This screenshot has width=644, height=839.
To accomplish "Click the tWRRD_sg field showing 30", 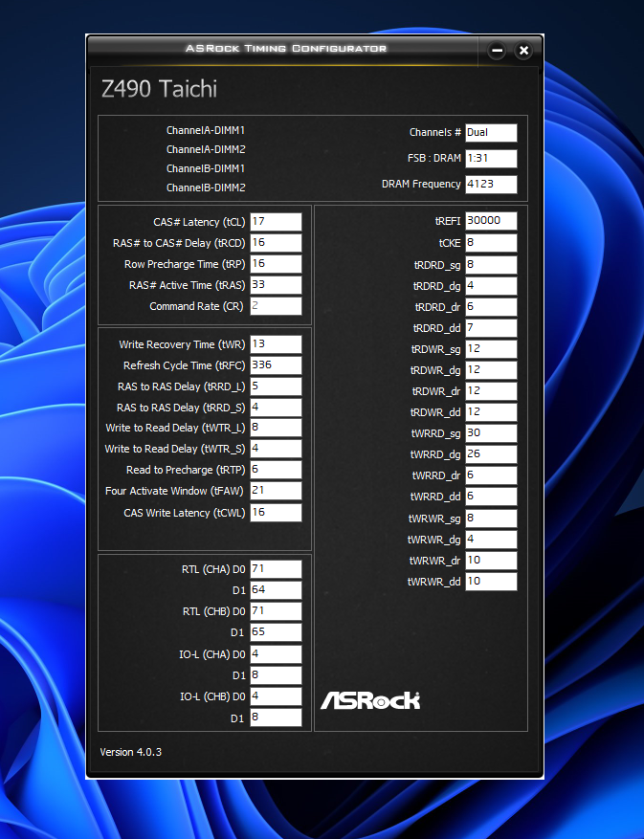I will 491,432.
